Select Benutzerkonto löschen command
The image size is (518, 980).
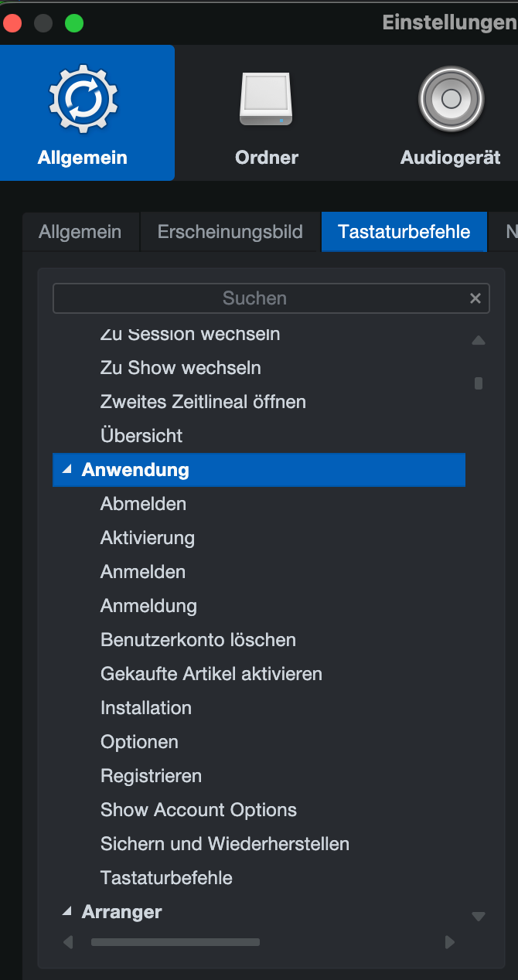pos(198,640)
